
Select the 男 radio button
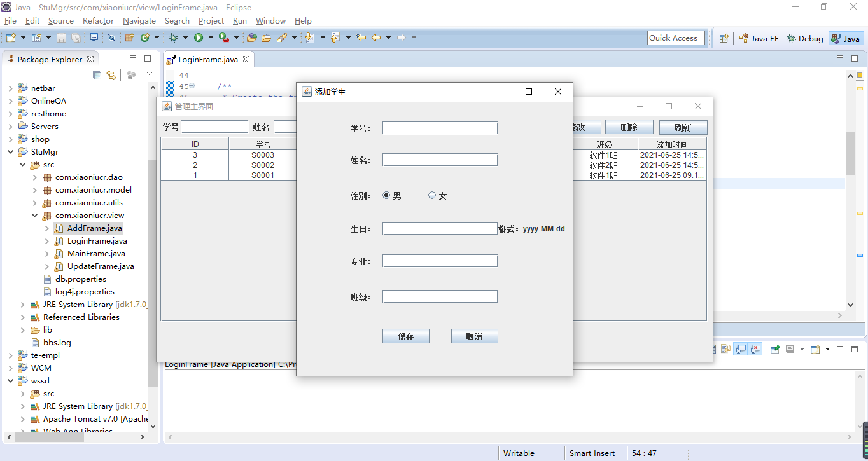[386, 196]
